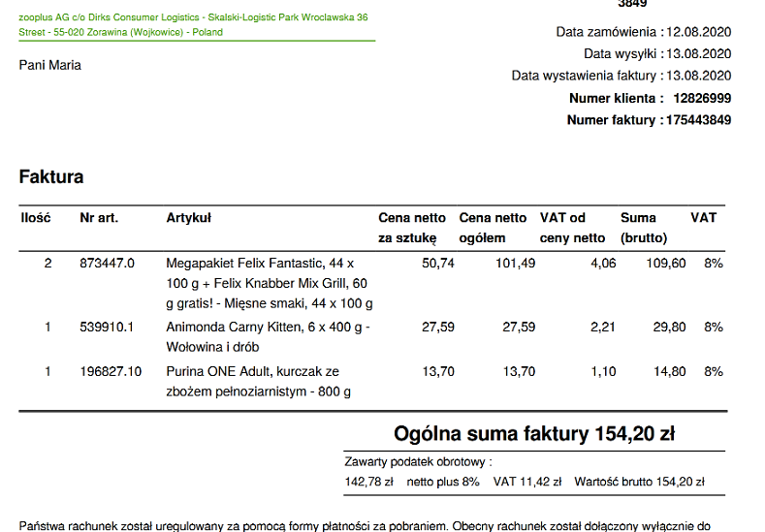
Task: Select invoice number 175443849
Action: pos(698,120)
